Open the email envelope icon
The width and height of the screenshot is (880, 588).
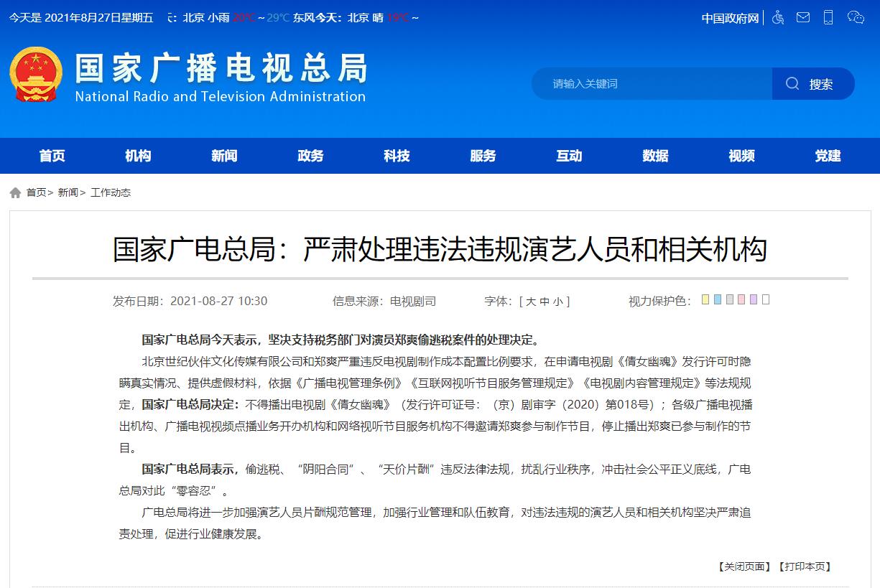[x=803, y=17]
